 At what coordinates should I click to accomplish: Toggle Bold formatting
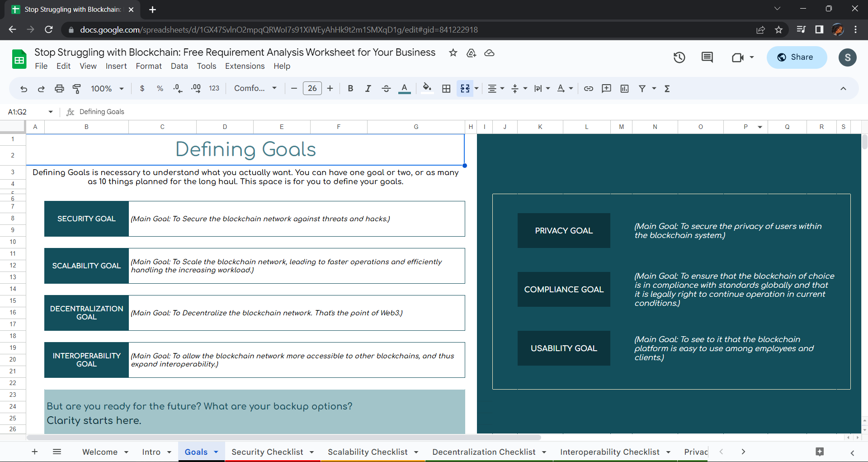[x=350, y=89]
